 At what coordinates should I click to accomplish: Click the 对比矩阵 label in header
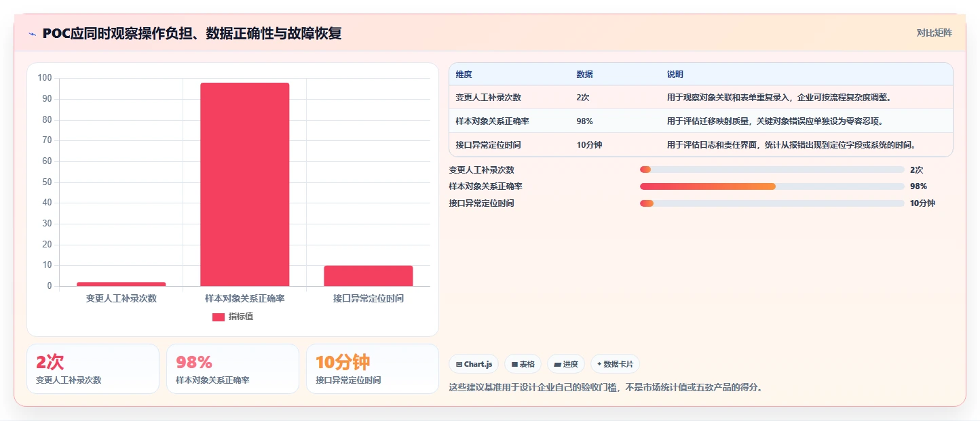(x=934, y=33)
